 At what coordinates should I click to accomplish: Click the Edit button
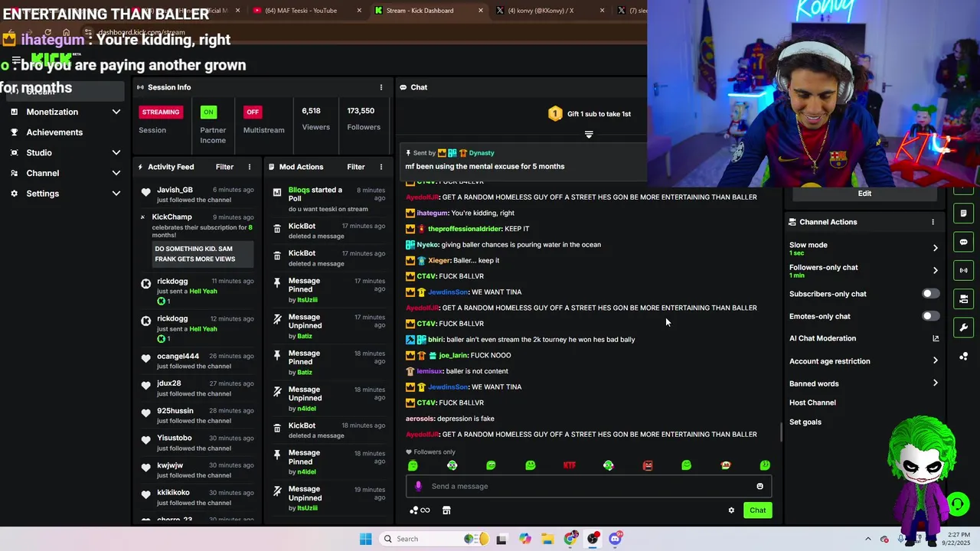coord(864,194)
